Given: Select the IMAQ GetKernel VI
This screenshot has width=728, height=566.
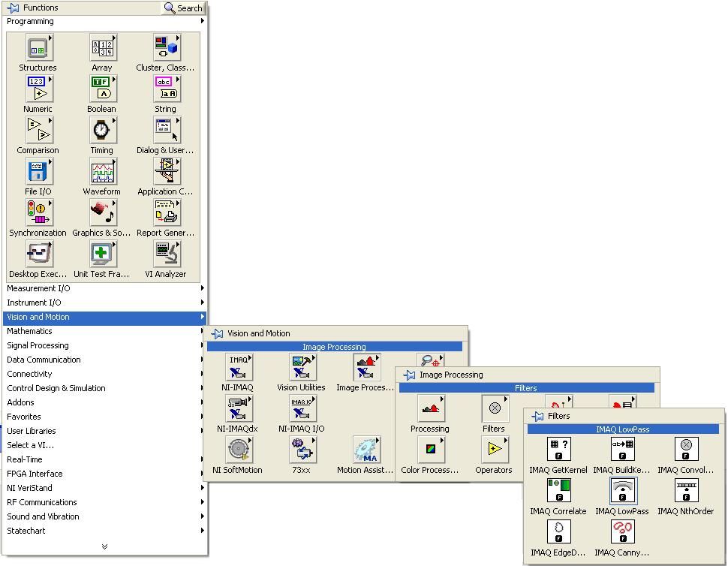Looking at the screenshot, I should tap(559, 450).
